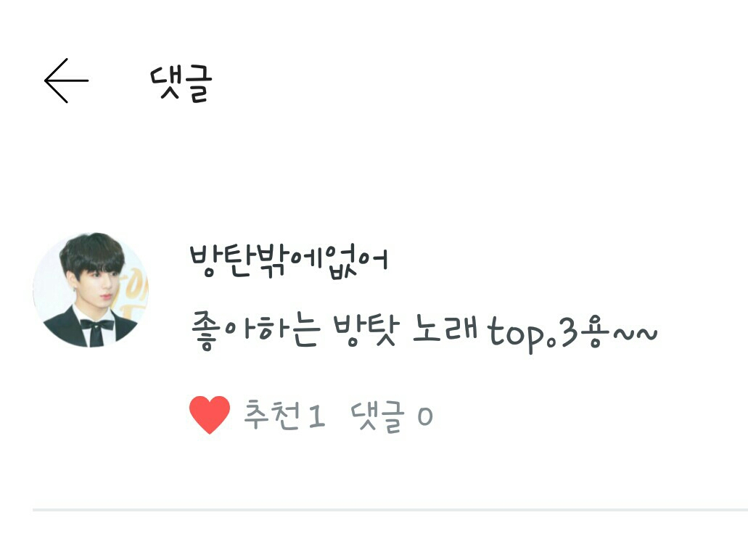Image resolution: width=748 pixels, height=560 pixels.
Task: Toggle the like heart on this comment
Action: (x=210, y=414)
